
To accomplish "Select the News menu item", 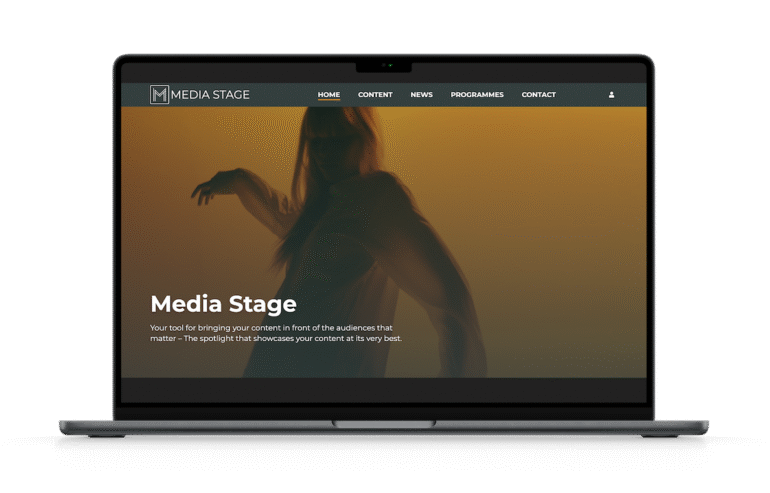I will [x=421, y=95].
